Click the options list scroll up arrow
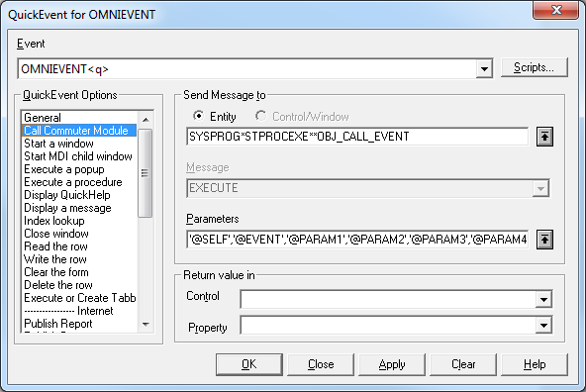This screenshot has width=586, height=392. pyautogui.click(x=146, y=120)
